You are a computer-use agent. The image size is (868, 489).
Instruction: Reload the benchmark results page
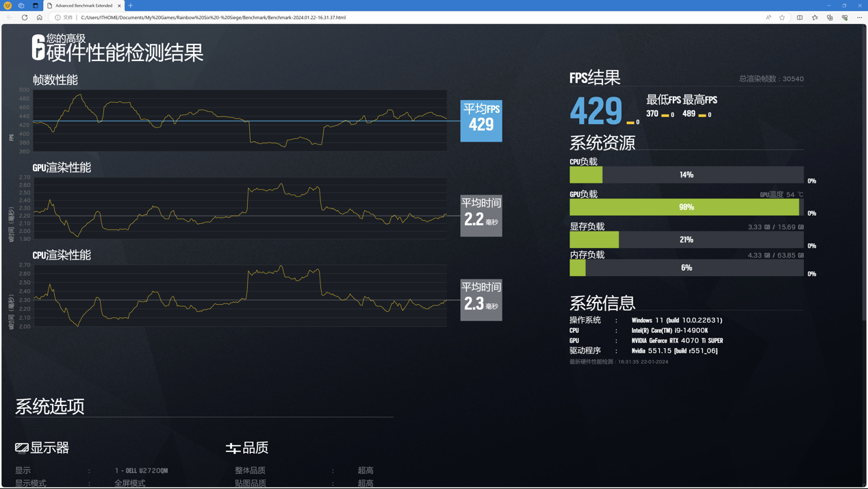(24, 17)
